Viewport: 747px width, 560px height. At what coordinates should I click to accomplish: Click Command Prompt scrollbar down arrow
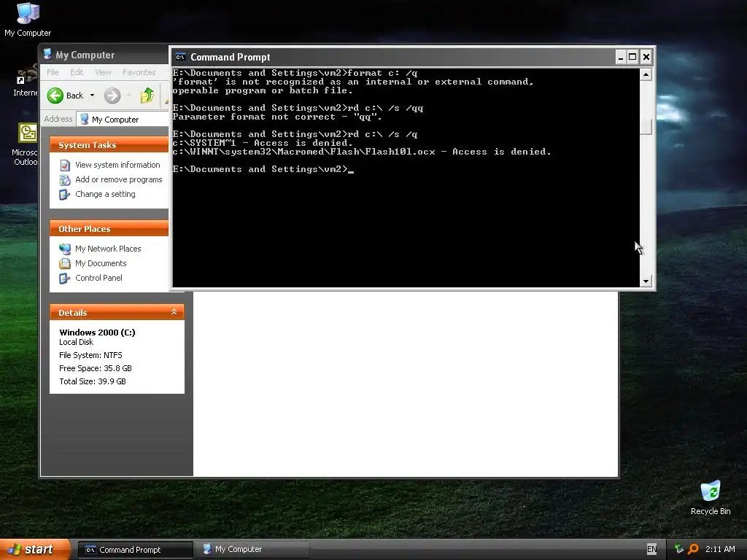coord(646,281)
